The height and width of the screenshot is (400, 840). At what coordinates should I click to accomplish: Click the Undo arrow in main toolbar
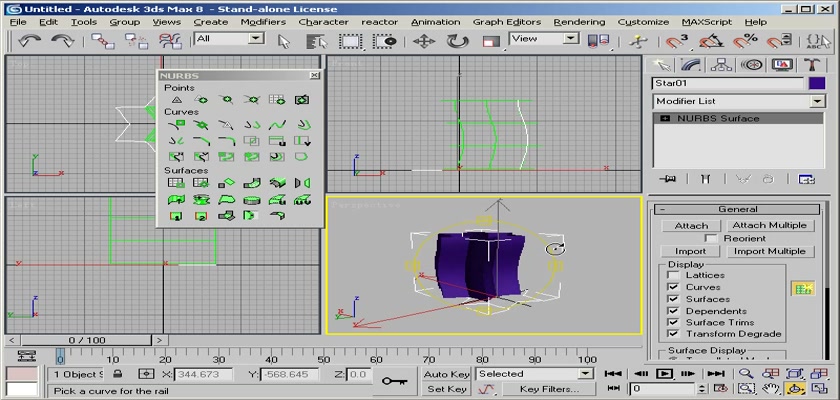point(29,41)
